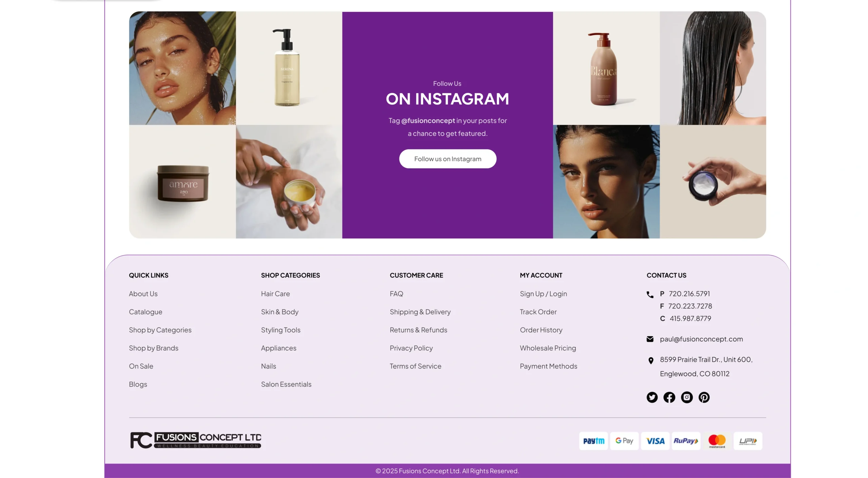Screen dimensions: 868x478
Task: Open the Pinterest social icon
Action: (x=704, y=397)
